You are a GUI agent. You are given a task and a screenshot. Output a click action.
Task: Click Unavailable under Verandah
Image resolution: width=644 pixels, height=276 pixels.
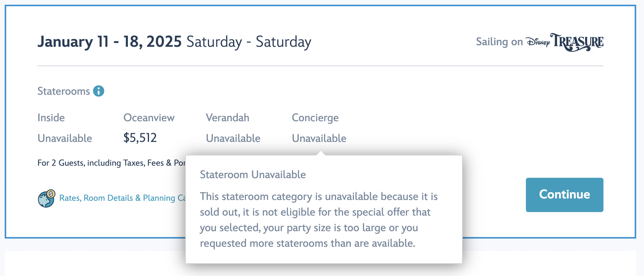(x=233, y=138)
